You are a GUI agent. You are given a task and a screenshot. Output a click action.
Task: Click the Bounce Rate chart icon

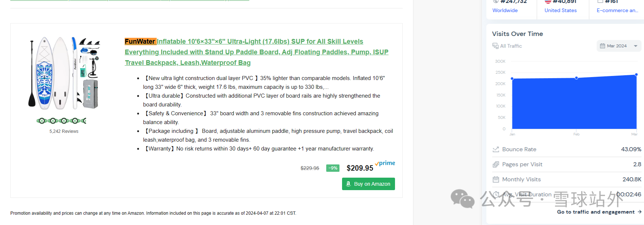[x=496, y=149]
